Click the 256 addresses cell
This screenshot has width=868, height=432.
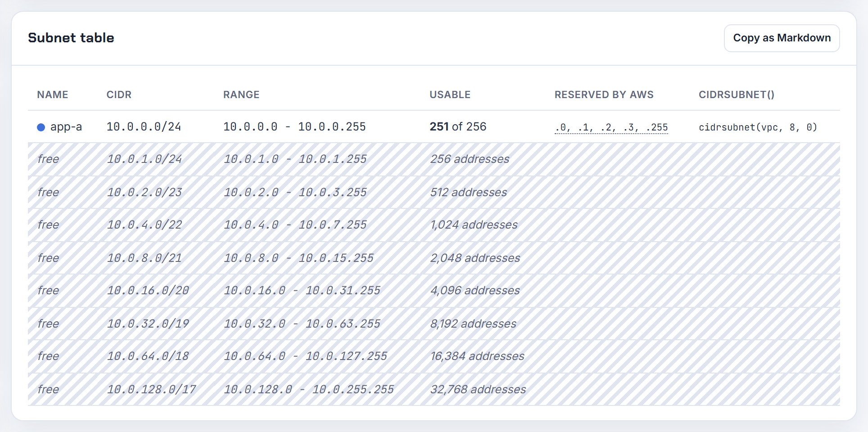[x=470, y=159]
